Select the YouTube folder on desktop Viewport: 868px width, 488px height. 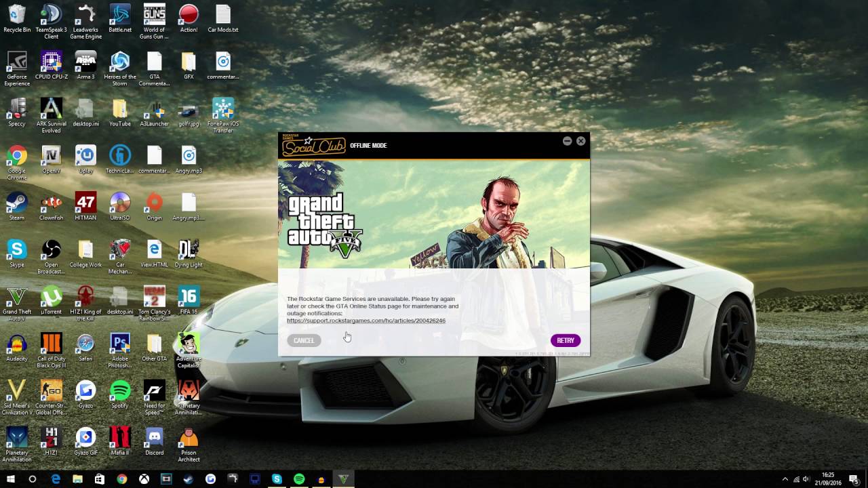[120, 113]
